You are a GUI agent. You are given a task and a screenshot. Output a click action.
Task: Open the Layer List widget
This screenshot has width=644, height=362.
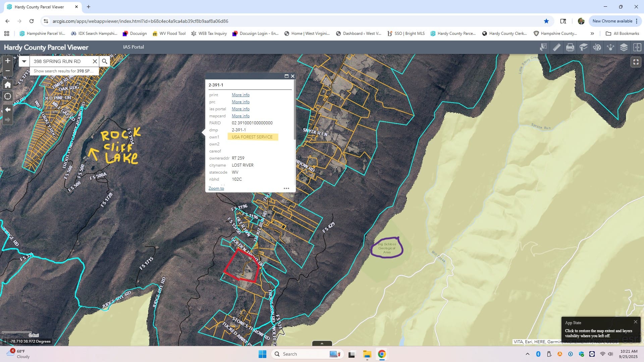624,47
